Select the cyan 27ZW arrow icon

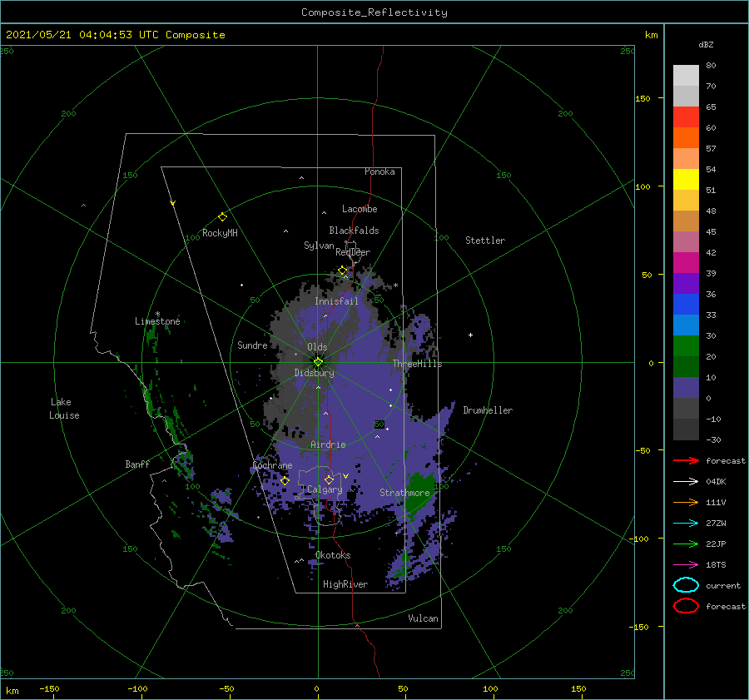coord(686,524)
